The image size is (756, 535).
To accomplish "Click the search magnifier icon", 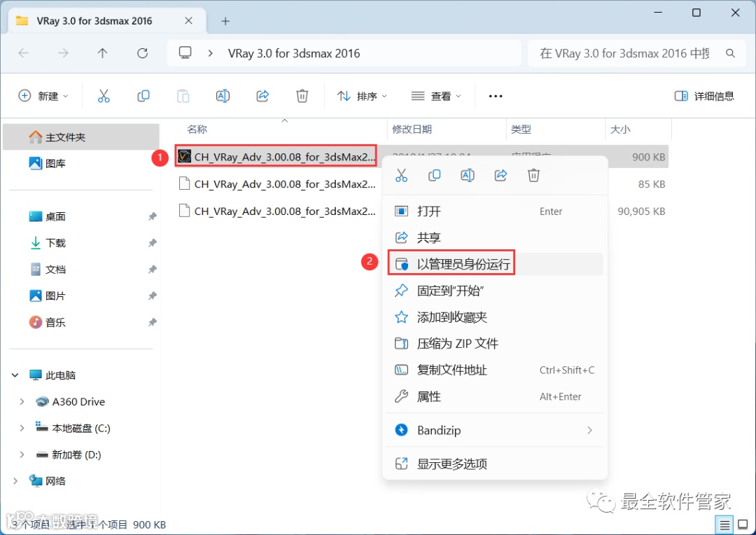I will [x=730, y=53].
